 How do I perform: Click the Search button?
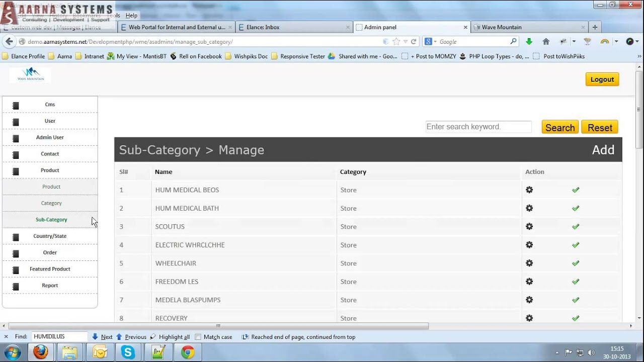[x=560, y=127]
